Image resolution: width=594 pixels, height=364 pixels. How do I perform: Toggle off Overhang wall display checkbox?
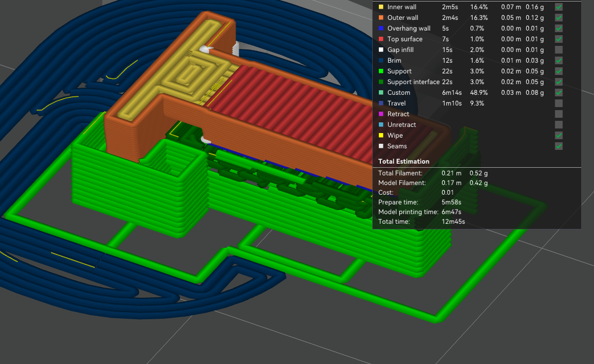(x=559, y=29)
